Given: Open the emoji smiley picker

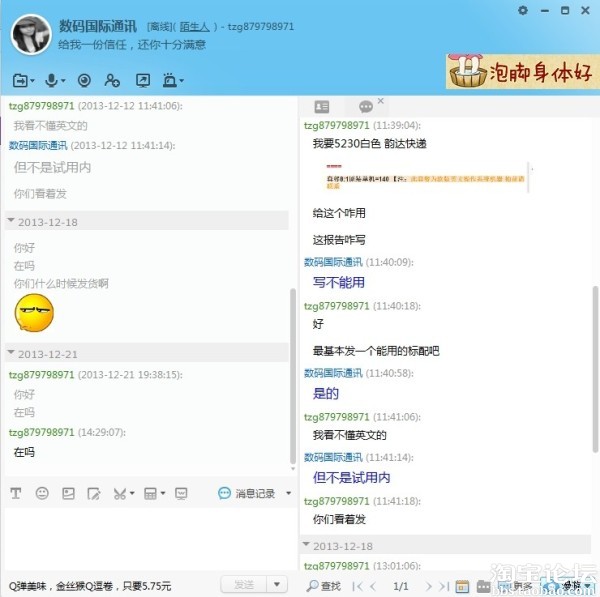Looking at the screenshot, I should [x=42, y=493].
